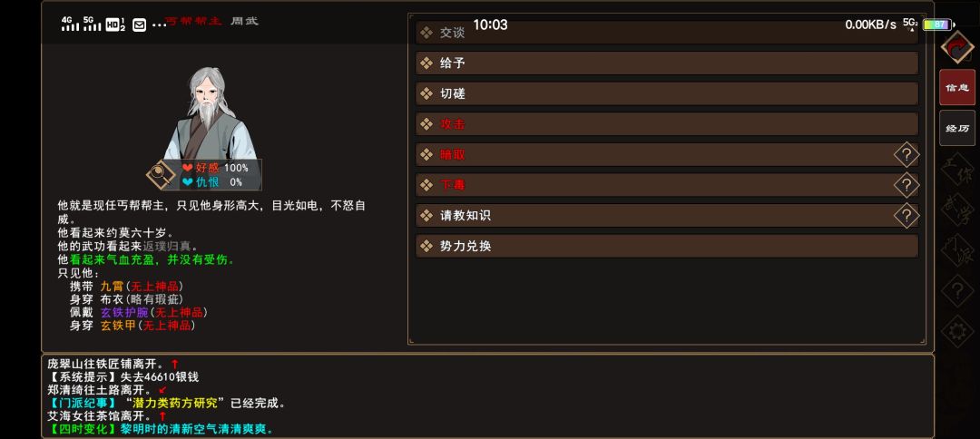Click the faded gear settings icon
980x439 pixels.
click(957, 331)
